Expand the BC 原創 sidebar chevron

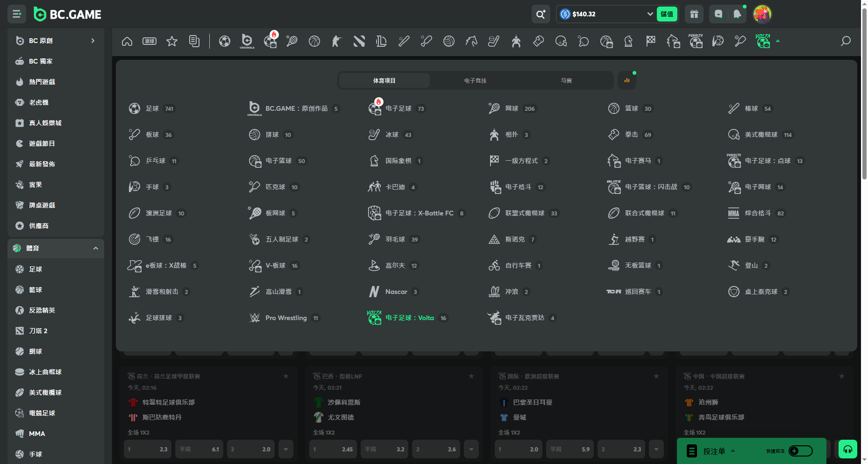pyautogui.click(x=93, y=41)
